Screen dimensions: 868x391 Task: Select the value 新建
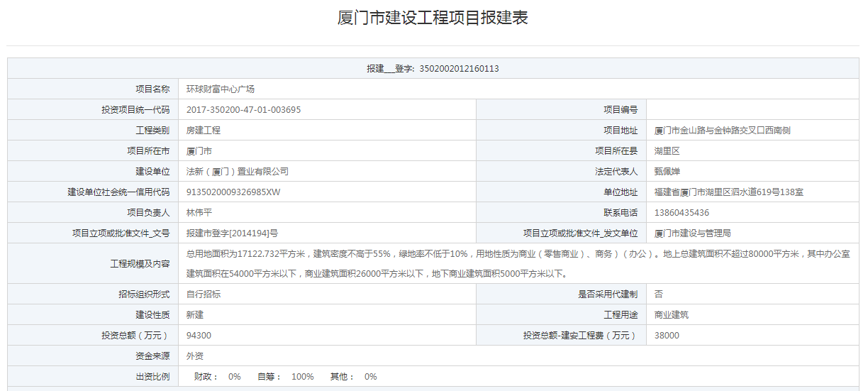(195, 315)
